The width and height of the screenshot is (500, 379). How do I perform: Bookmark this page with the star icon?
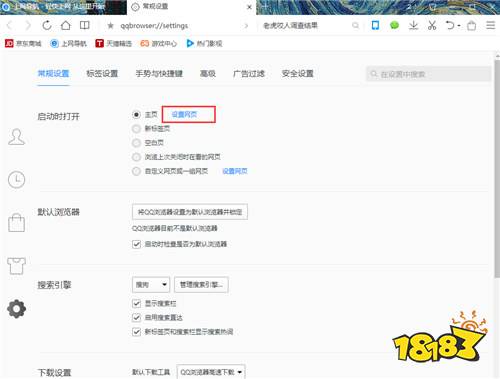point(110,26)
